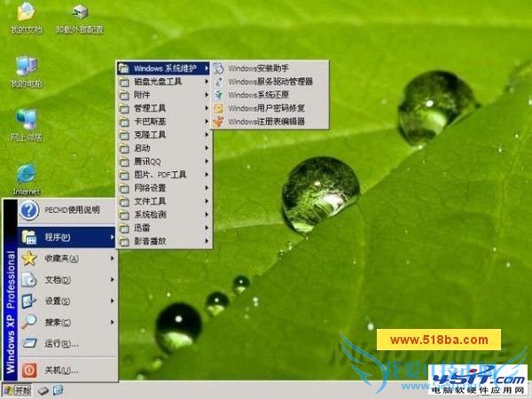The width and height of the screenshot is (532, 399).
Task: Select the 加载外部配置 desktop icon
Action: [x=80, y=19]
